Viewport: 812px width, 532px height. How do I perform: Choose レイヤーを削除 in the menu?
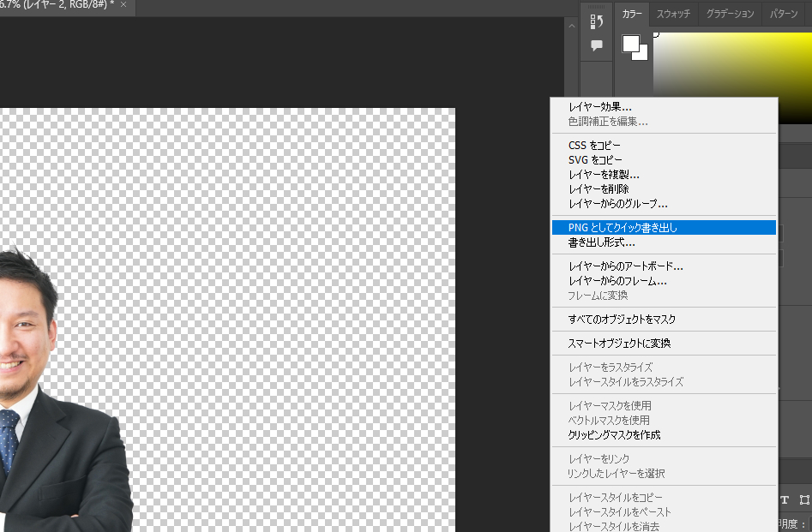598,189
